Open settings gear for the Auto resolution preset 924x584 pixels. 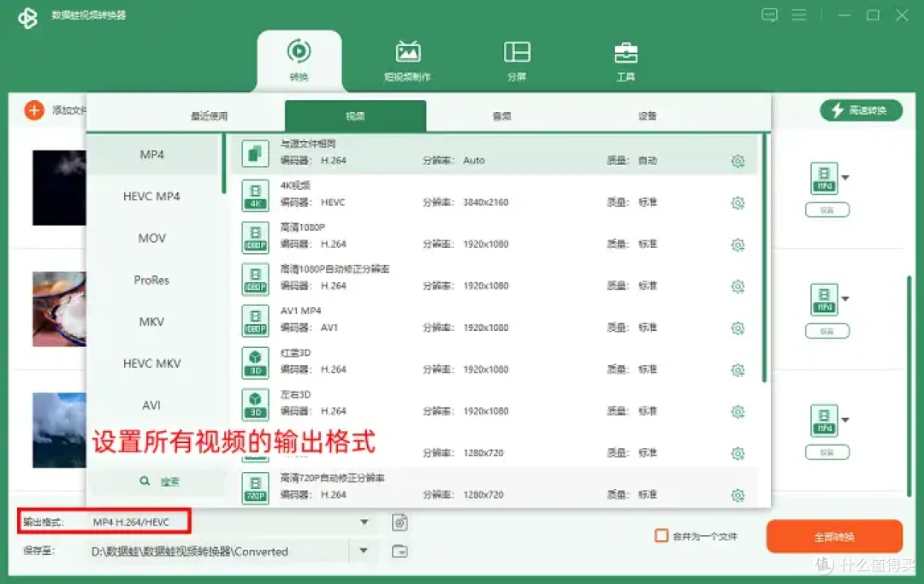(737, 161)
